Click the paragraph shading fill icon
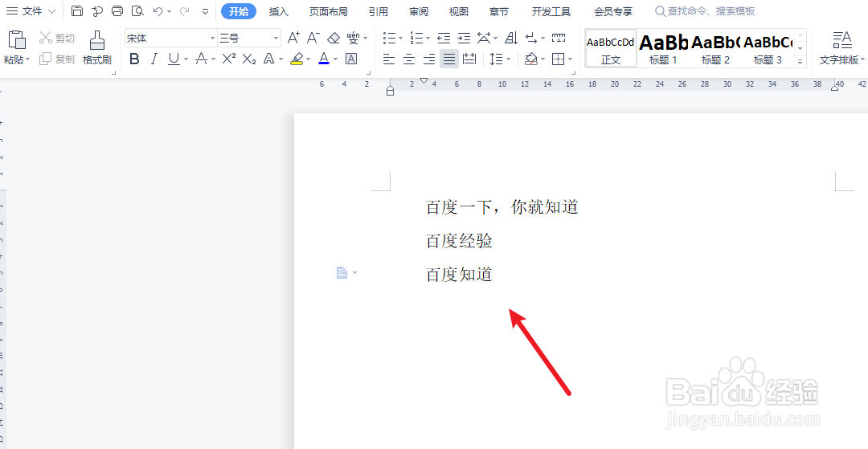This screenshot has height=449, width=868. (x=531, y=59)
